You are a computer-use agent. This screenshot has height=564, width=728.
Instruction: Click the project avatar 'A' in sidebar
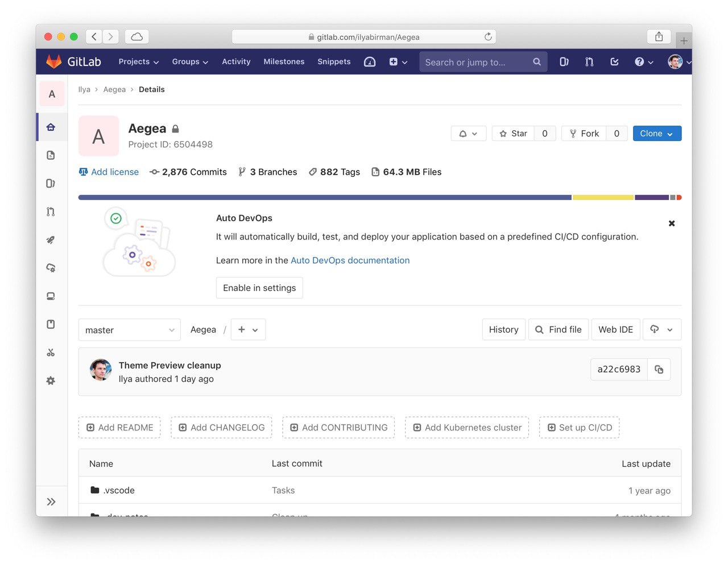tap(52, 94)
